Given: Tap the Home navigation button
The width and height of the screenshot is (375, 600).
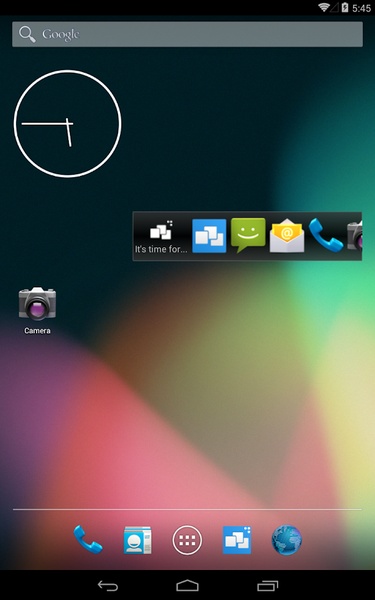Looking at the screenshot, I should point(188,586).
